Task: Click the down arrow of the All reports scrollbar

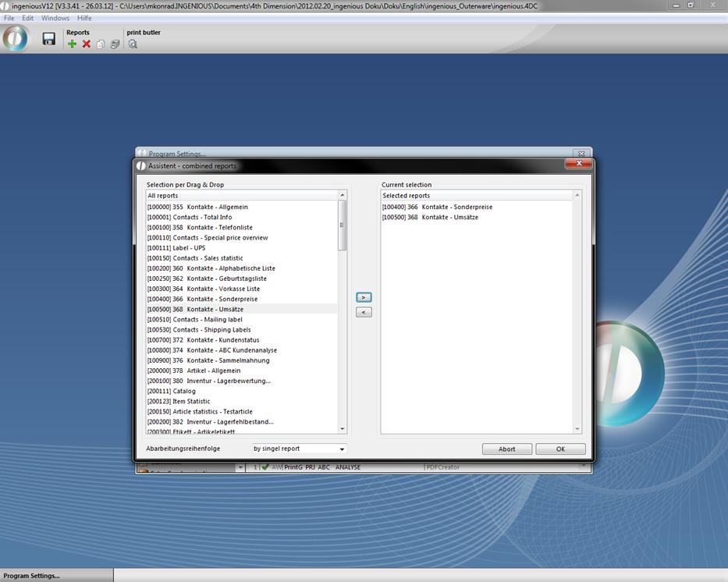Action: click(342, 428)
